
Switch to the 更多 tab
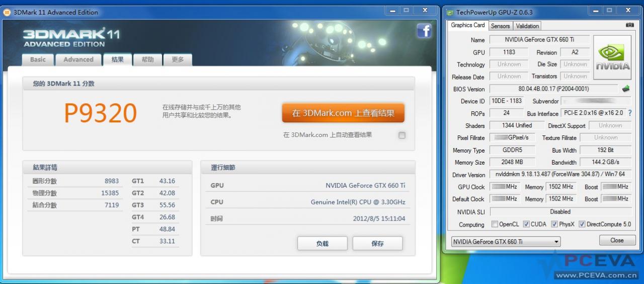[178, 59]
